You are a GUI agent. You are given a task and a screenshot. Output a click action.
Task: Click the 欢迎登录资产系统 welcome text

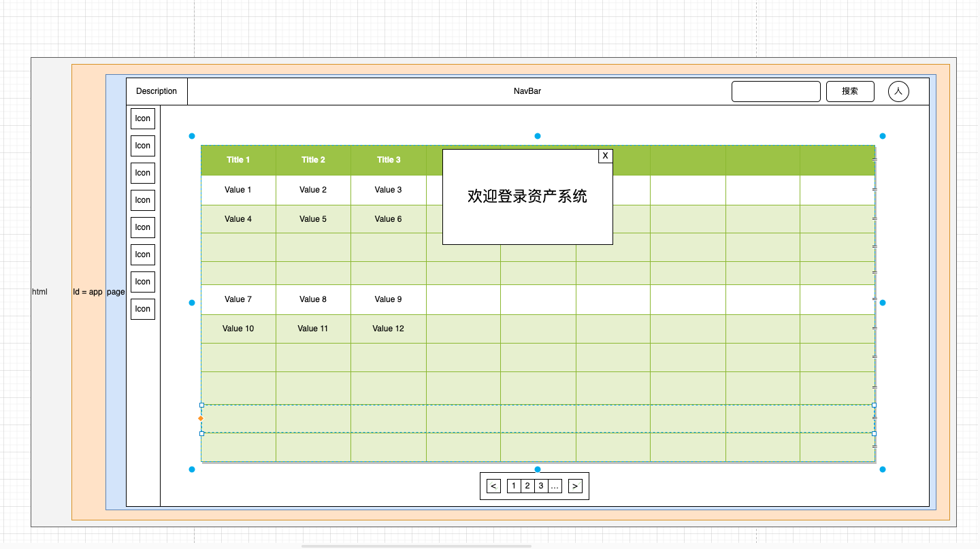(x=527, y=197)
